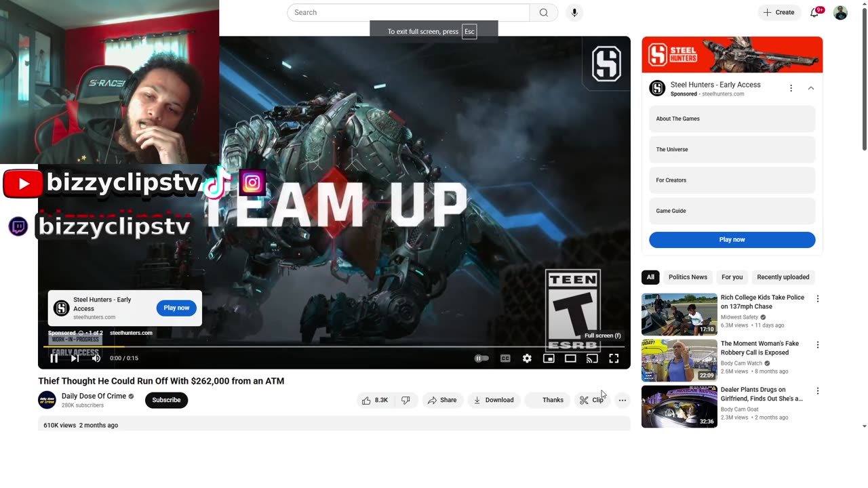Open options for Fake Robbery Call video
This screenshot has height=488, width=868.
coord(817,345)
